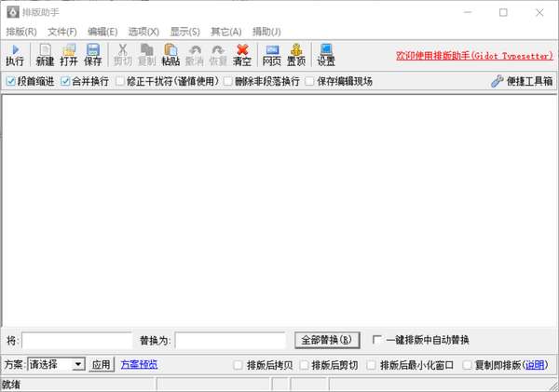This screenshot has height=392, width=559.
Task: Open the 显示(S) menu
Action: (185, 32)
